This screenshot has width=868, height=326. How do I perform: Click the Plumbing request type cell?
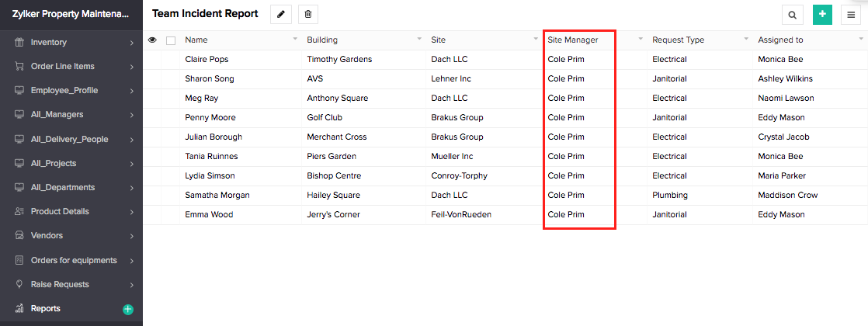(669, 195)
